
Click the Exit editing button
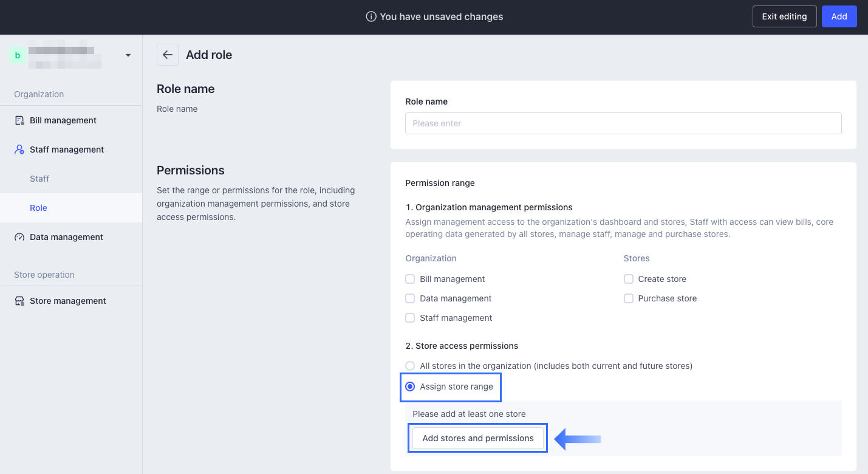coord(784,16)
